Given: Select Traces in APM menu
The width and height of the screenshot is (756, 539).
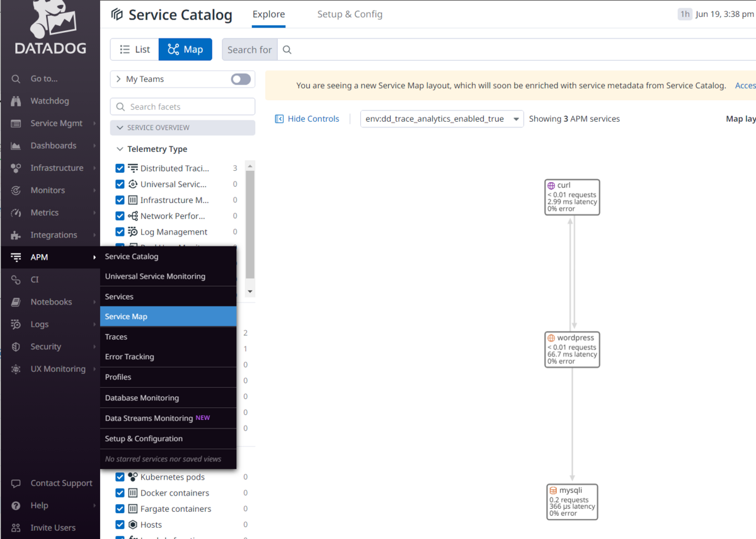Looking at the screenshot, I should click(x=168, y=337).
